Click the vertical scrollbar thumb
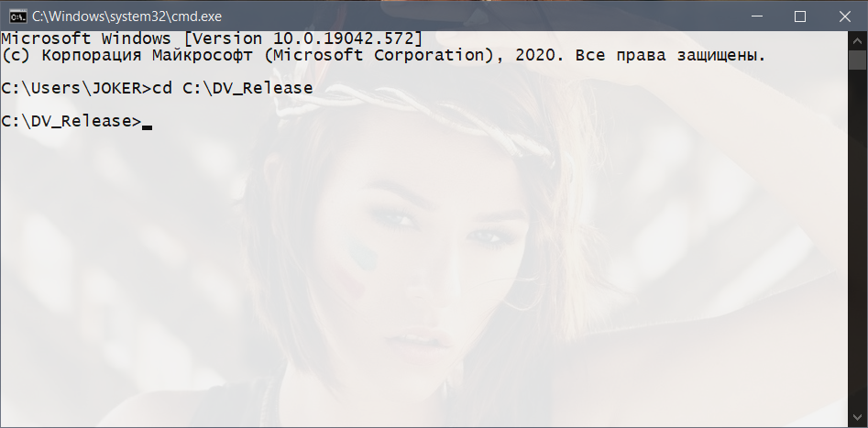 pyautogui.click(x=858, y=60)
